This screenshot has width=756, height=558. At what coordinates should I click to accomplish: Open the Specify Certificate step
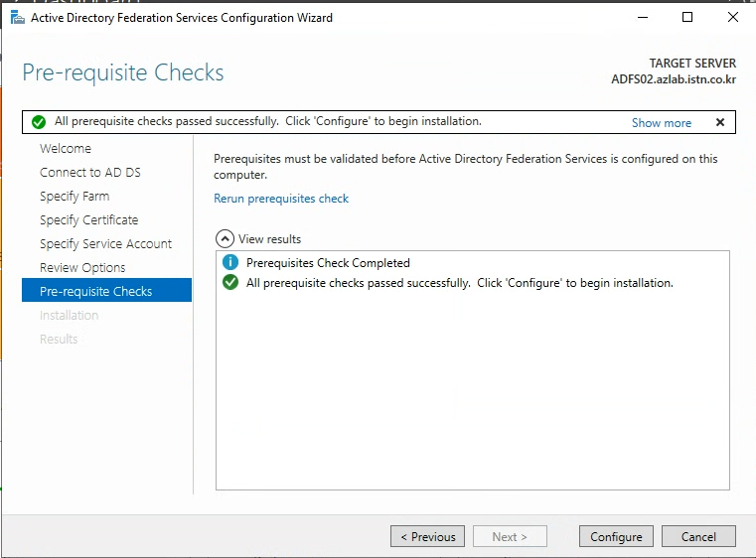pos(88,220)
